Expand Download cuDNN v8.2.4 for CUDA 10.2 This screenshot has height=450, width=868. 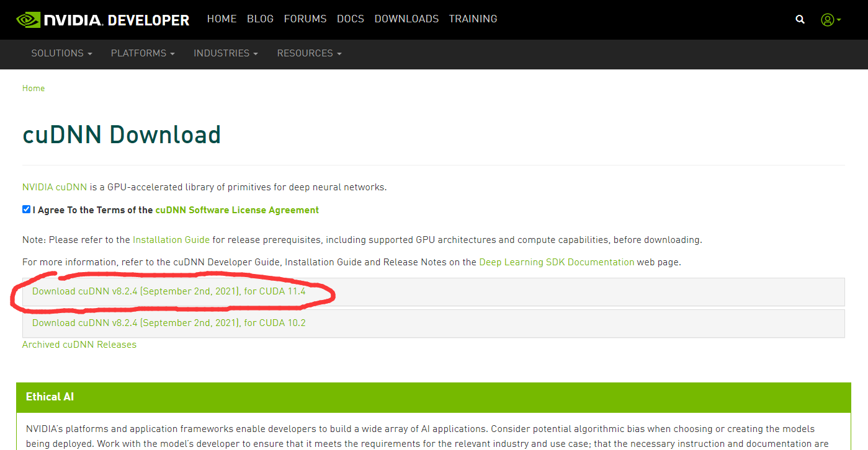point(434,323)
